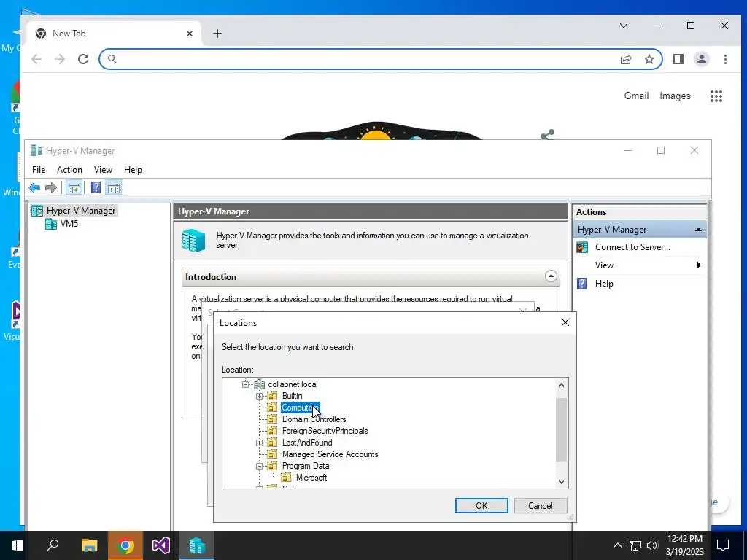The image size is (747, 560).
Task: Show hidden system tray icons
Action: [x=617, y=545]
